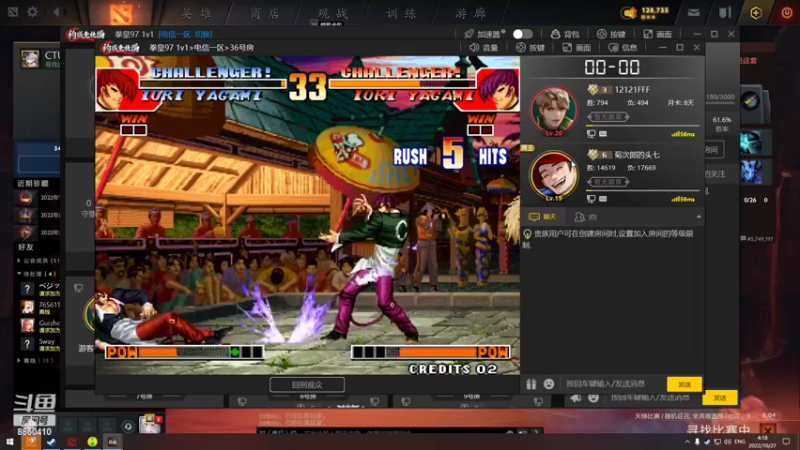The image size is (800, 450).
Task: Click 56ms ping indicator of 12121FFF
Action: click(683, 134)
